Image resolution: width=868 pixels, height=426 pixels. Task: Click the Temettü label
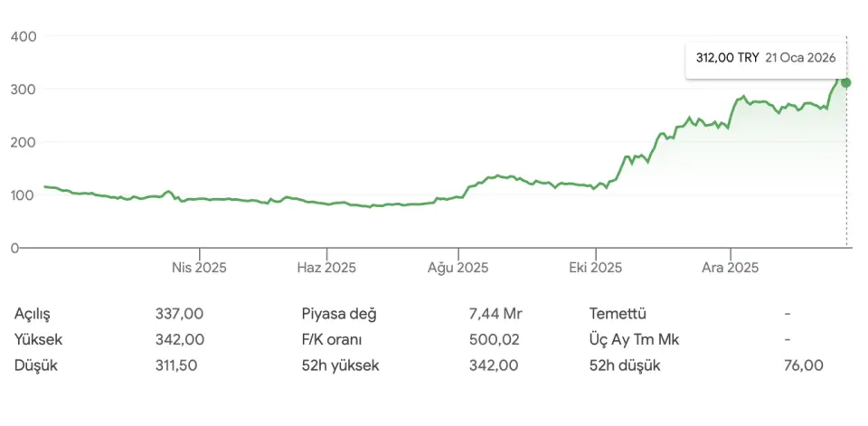[x=618, y=314]
